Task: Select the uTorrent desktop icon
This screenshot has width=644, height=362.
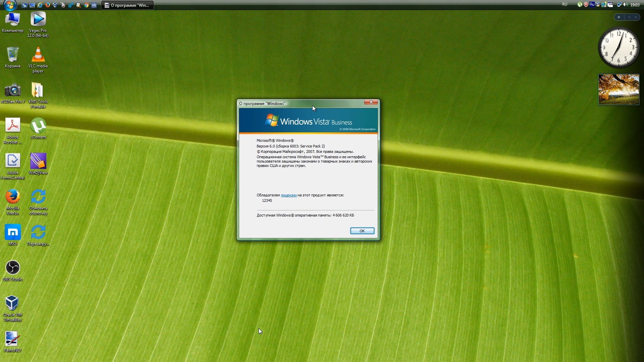Action: coord(38,128)
